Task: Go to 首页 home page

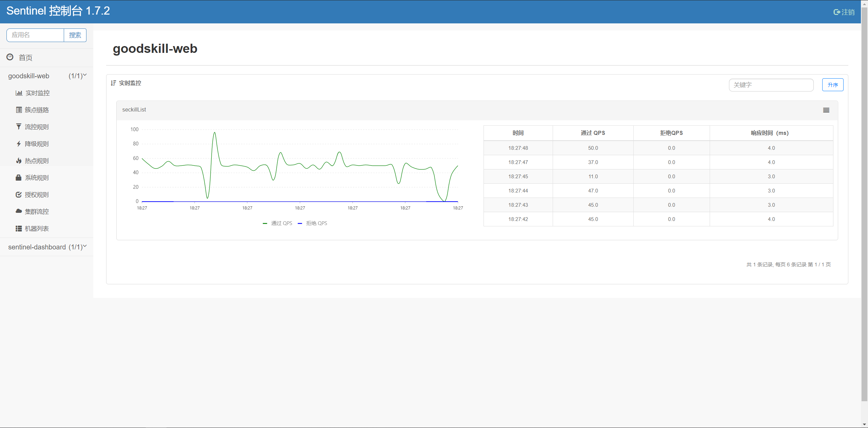Action: click(x=25, y=58)
